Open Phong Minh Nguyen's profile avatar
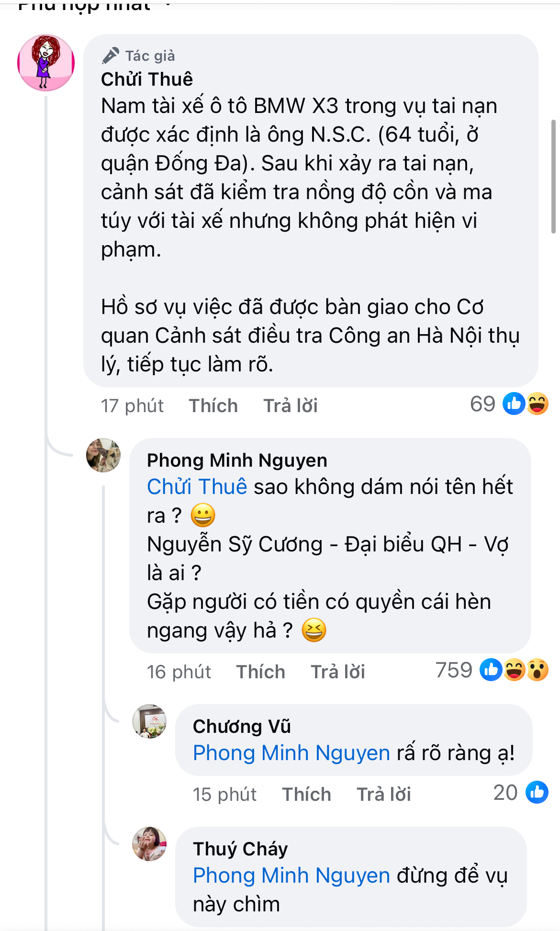The image size is (560, 931). click(103, 455)
